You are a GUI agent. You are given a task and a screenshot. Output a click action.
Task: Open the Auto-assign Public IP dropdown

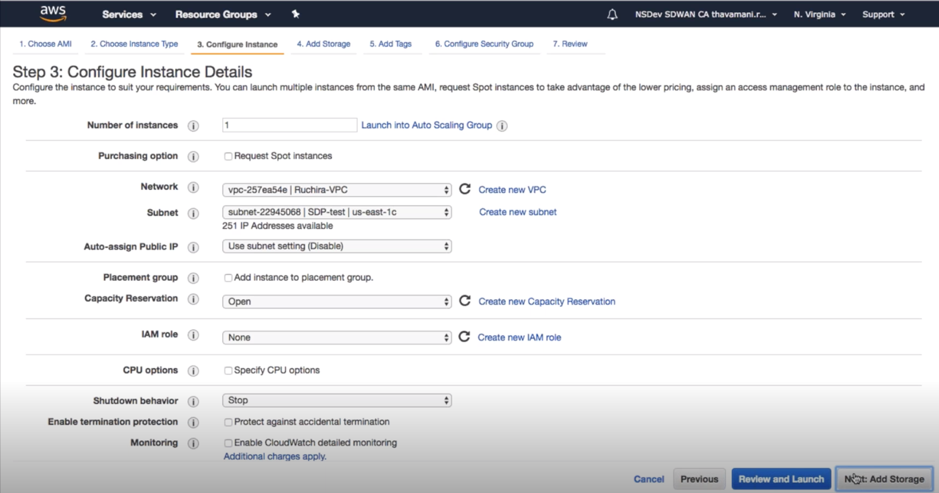click(337, 246)
